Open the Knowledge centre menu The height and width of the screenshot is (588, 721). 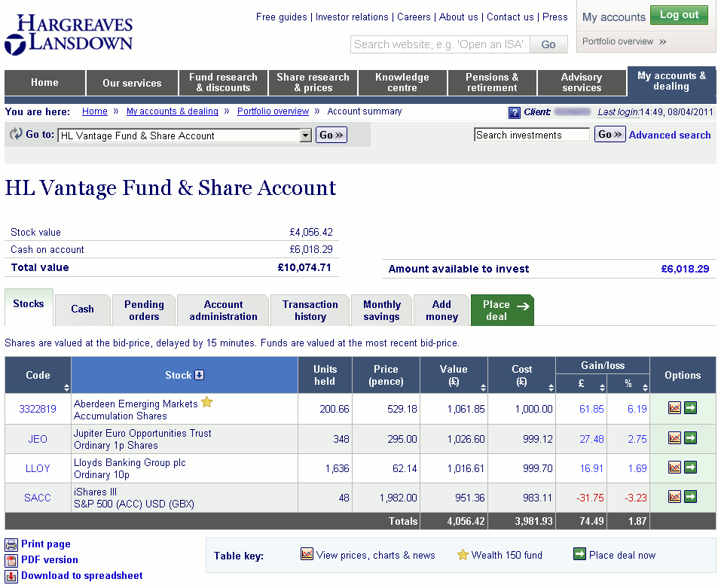point(402,83)
